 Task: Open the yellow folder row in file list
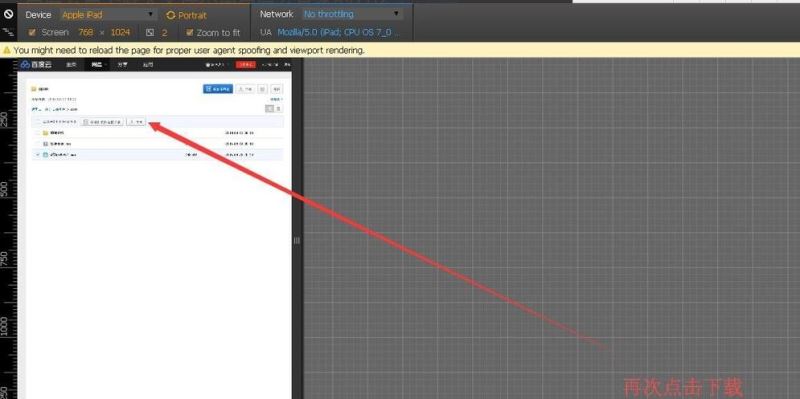157,133
